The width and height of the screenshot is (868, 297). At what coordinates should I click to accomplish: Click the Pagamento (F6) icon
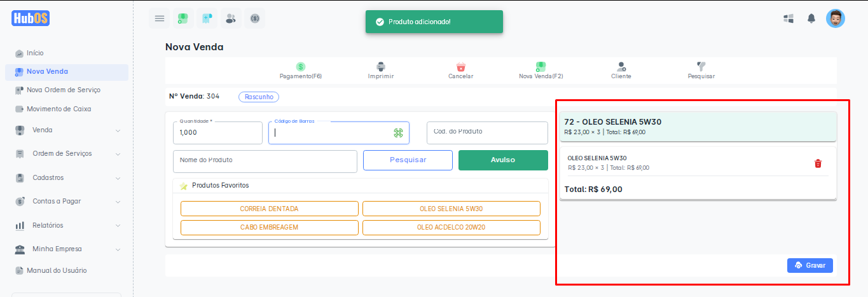(301, 67)
